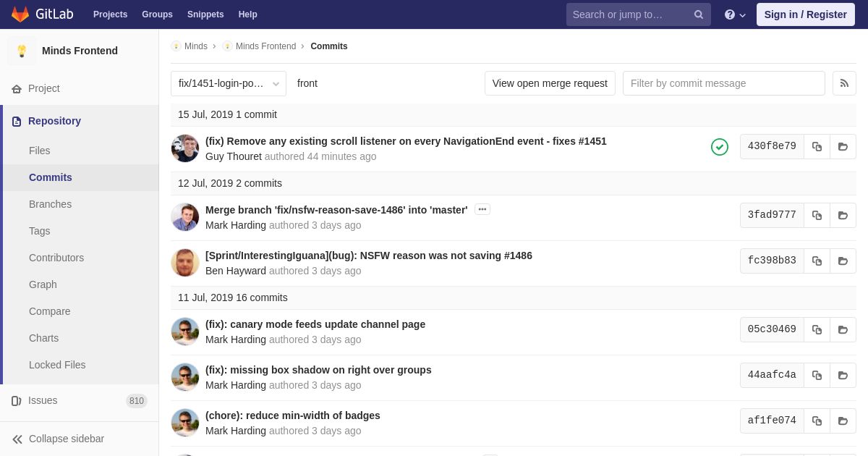This screenshot has height=456, width=868.
Task: Copy commit SHA af1fe074 to clipboard
Action: 817,421
